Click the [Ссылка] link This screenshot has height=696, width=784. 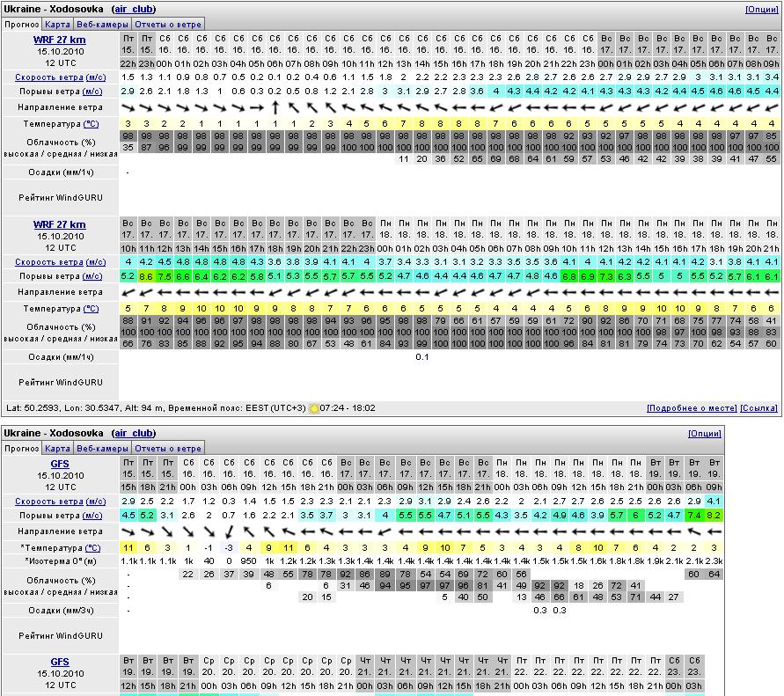758,409
